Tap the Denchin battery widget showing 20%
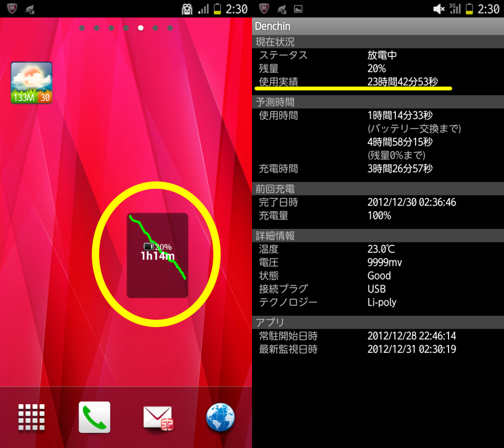The image size is (504, 448). pos(157,255)
